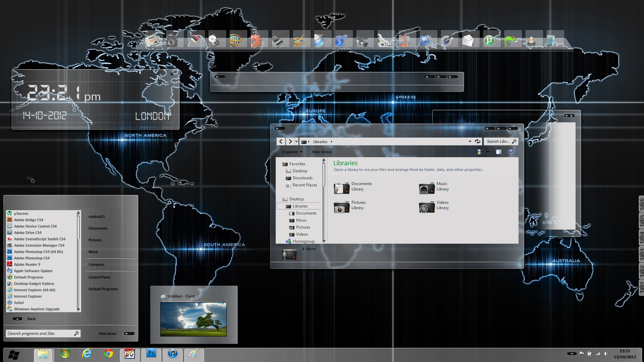Click the Recycle Bin dock icon
Screen dimensions: 644x362
(550, 41)
